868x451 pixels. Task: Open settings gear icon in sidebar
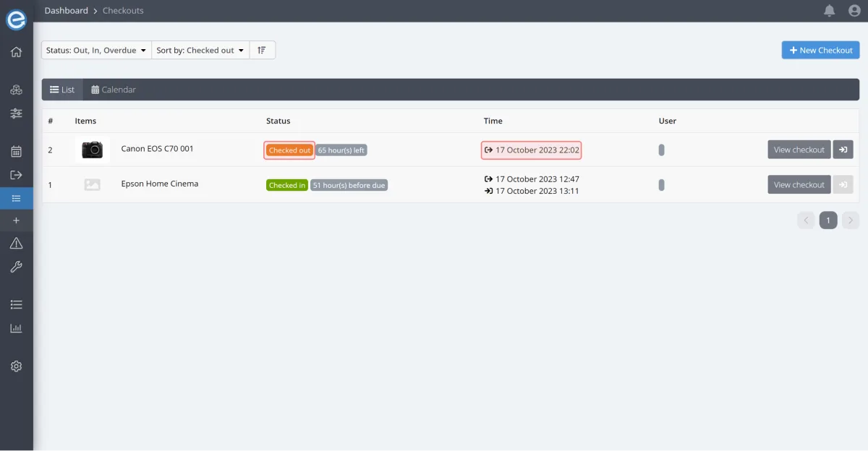pos(16,366)
